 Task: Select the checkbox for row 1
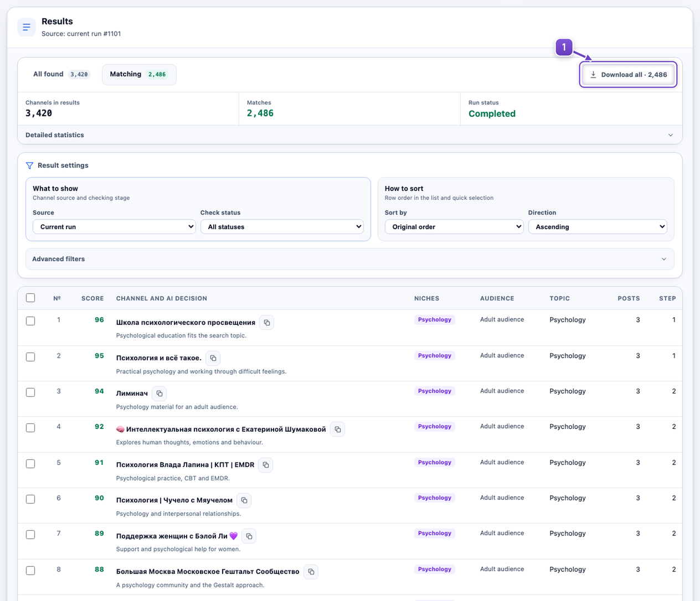click(30, 321)
